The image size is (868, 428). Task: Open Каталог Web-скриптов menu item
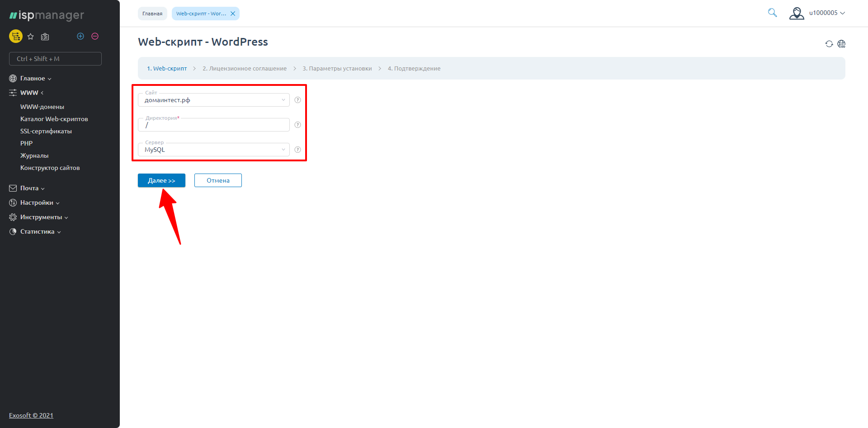point(54,119)
